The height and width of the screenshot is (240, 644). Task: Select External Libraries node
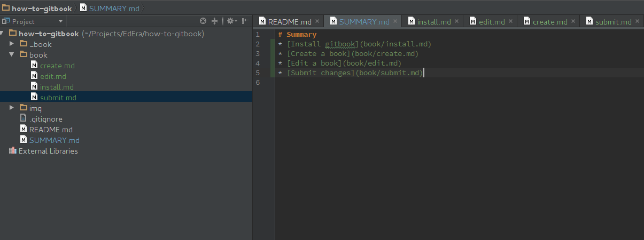pyautogui.click(x=48, y=151)
